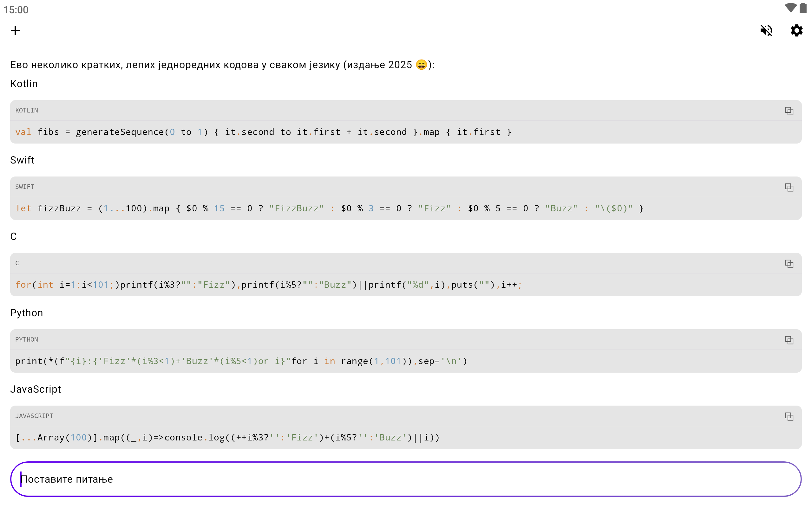Screen dimensions: 812x507
Task: Click the Swift fizzBuzz code line
Action: click(x=329, y=209)
